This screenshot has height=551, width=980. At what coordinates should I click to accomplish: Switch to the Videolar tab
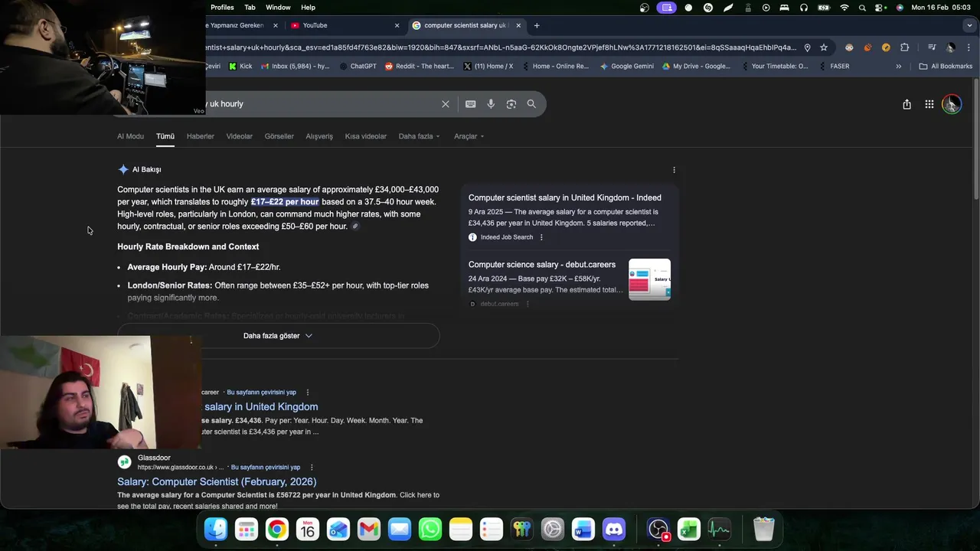click(239, 136)
